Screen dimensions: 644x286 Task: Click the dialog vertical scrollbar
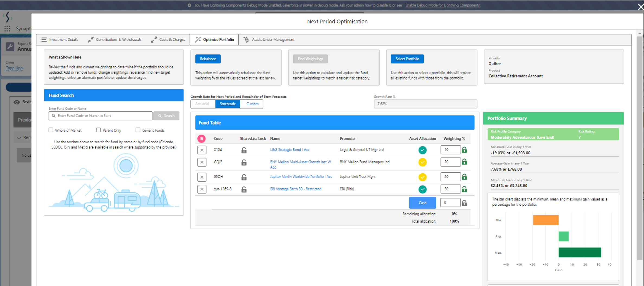[x=640, y=148]
